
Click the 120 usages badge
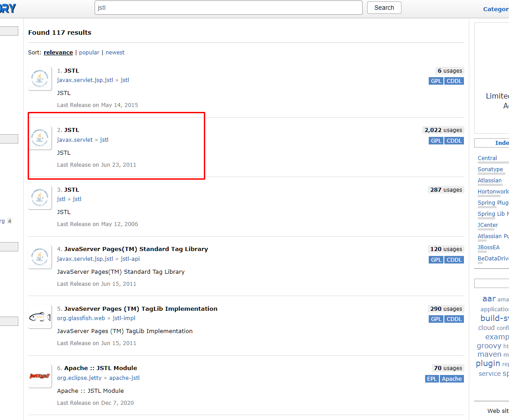[x=446, y=249]
